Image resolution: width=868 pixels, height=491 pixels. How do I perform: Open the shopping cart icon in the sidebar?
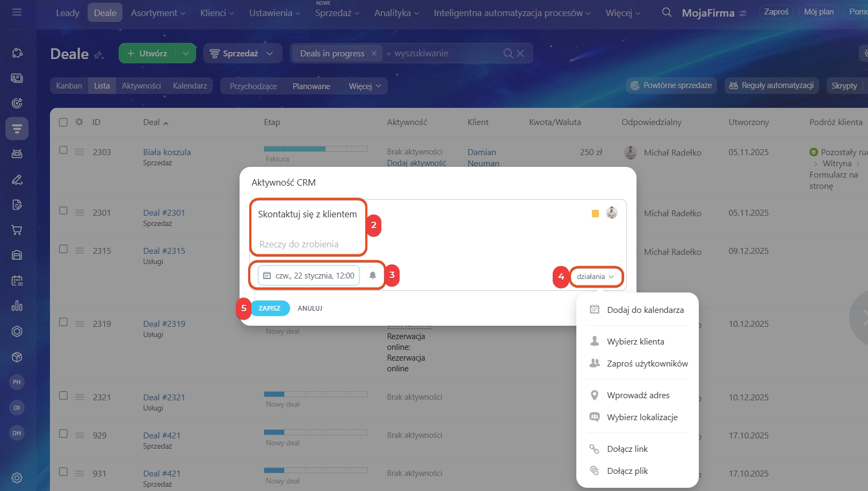(x=17, y=230)
